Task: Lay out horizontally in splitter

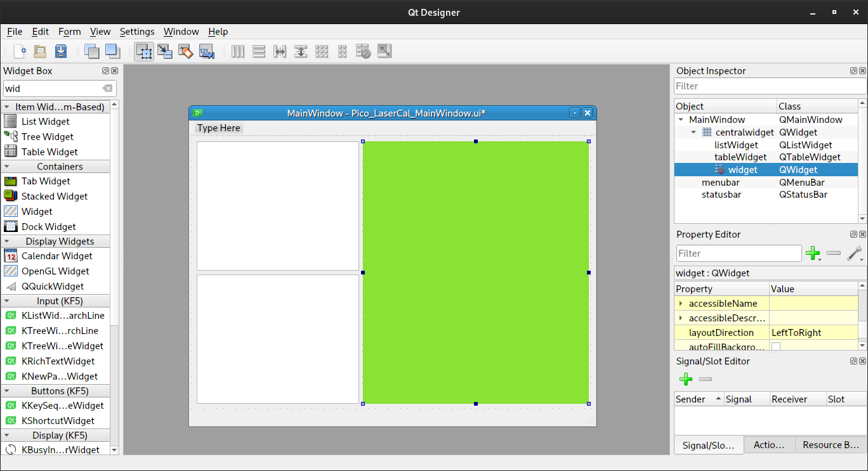Action: pos(280,51)
